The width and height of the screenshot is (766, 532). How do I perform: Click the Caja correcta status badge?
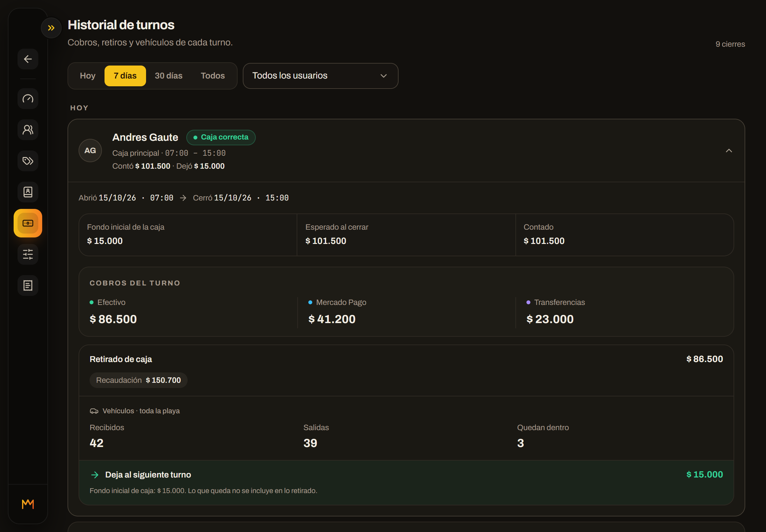click(x=221, y=137)
